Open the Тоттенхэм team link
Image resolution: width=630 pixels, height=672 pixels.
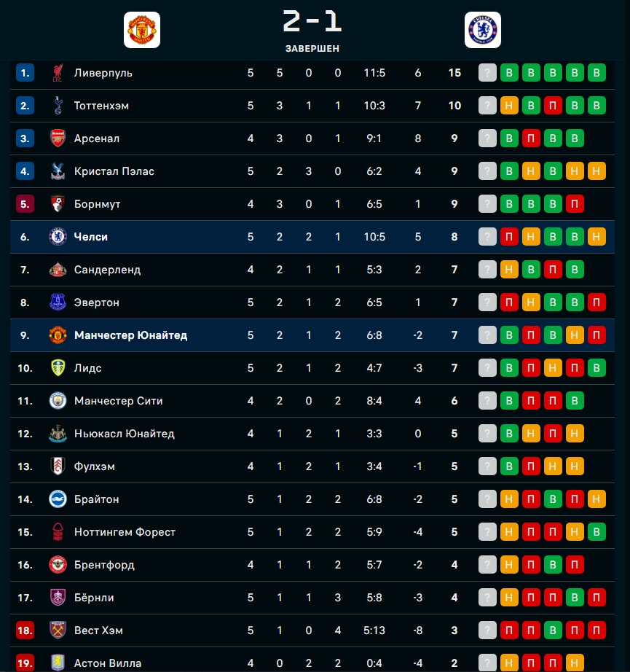coord(101,106)
